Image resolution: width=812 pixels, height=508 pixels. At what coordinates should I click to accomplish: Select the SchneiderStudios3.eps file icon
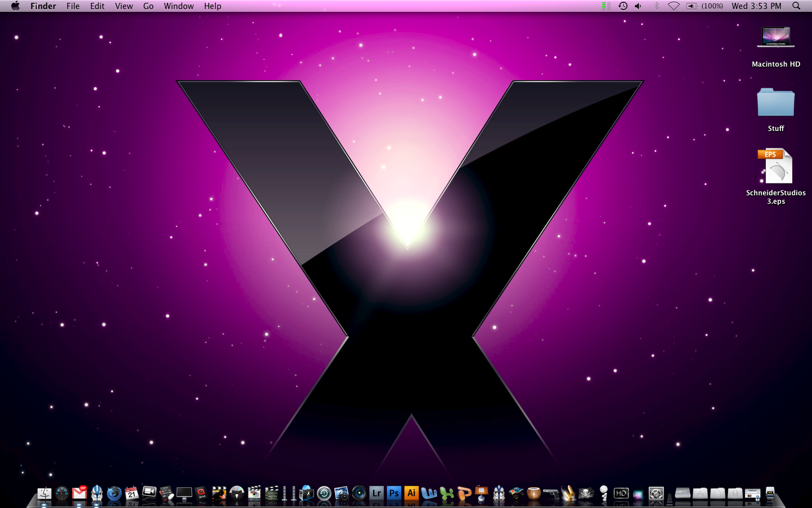point(776,177)
